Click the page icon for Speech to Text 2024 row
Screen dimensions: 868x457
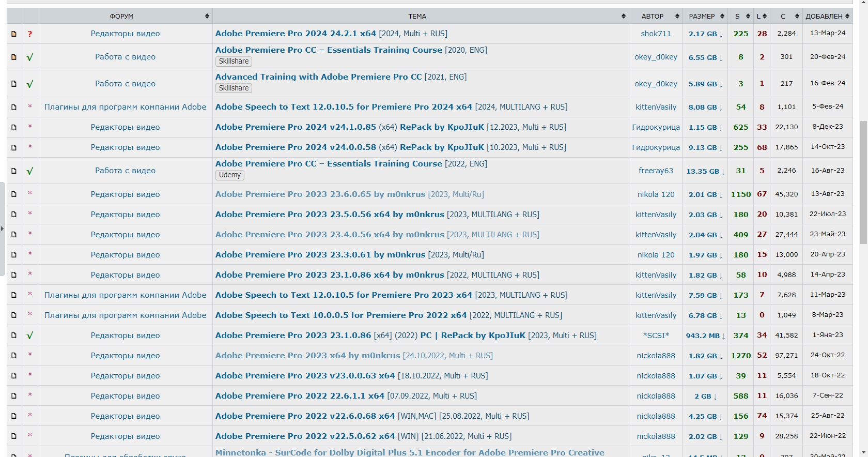[14, 107]
